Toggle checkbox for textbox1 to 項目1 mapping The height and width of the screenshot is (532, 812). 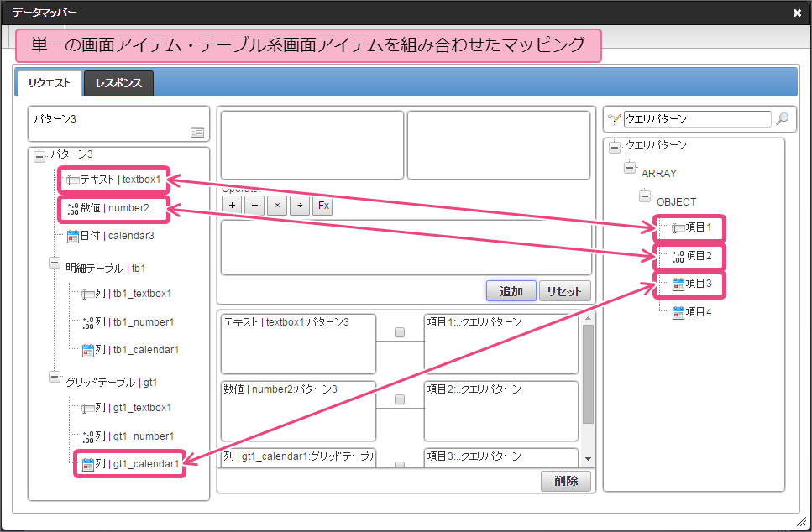point(400,333)
